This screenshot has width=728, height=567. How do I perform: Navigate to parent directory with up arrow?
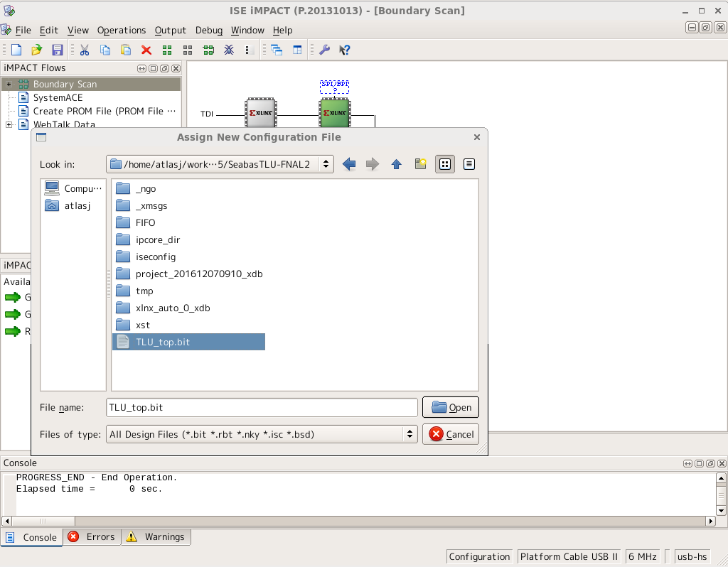click(x=397, y=164)
